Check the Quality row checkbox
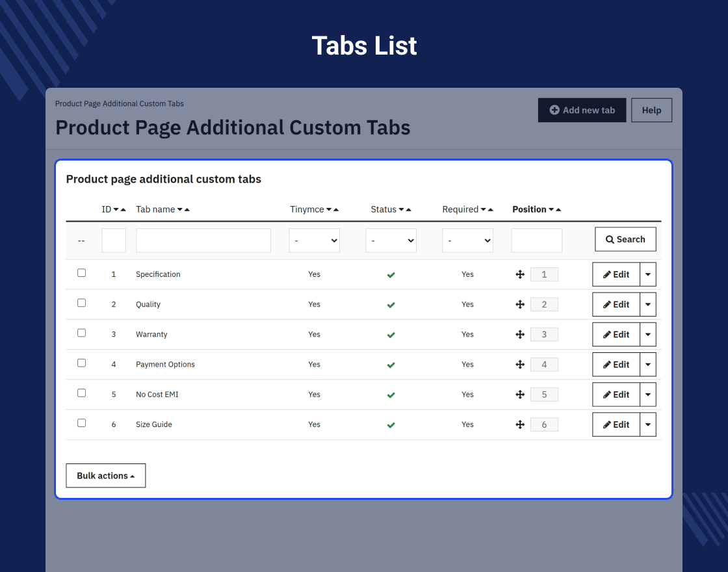Viewport: 728px width, 572px height. click(82, 303)
